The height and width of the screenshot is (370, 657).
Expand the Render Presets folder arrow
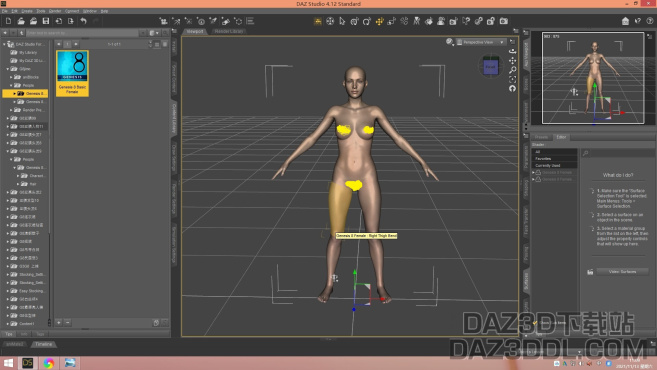tap(11, 110)
